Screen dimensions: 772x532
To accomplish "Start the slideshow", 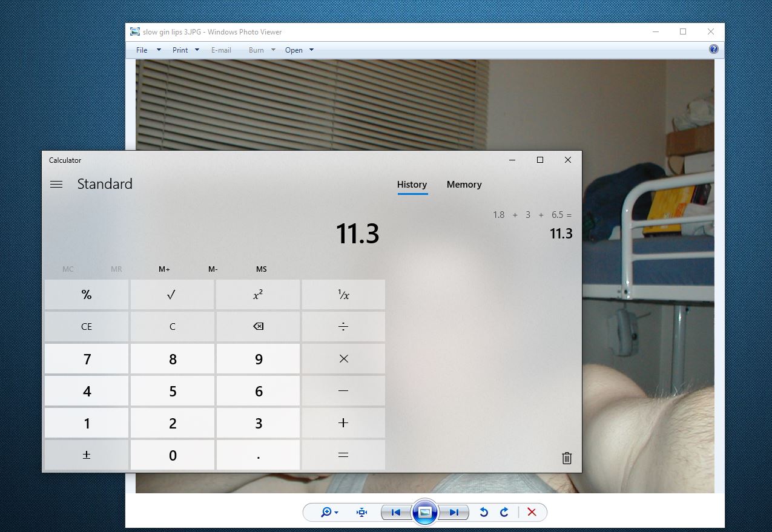I will tap(425, 512).
